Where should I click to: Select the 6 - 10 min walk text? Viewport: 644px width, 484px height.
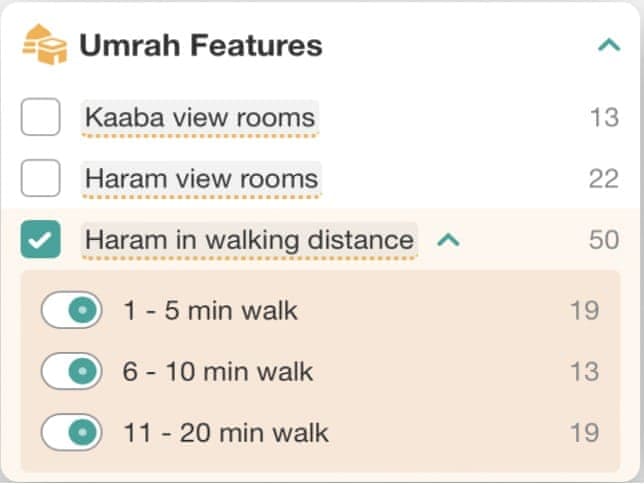pyautogui.click(x=218, y=372)
